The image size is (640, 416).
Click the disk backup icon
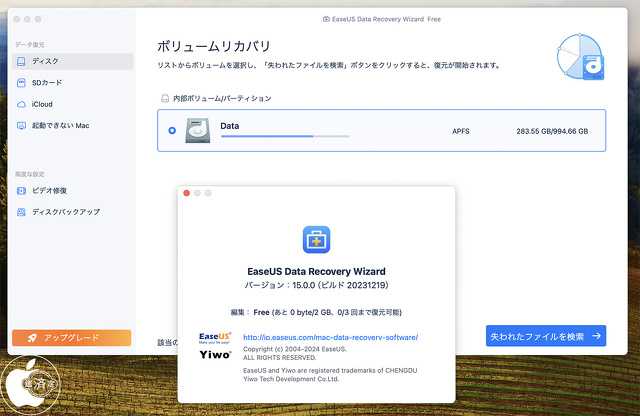point(21,212)
